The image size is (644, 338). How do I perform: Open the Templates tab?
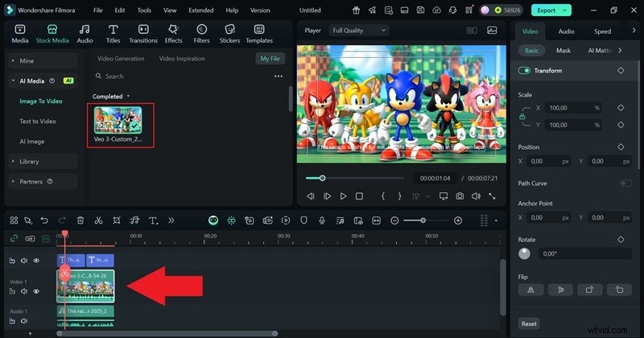pyautogui.click(x=259, y=34)
